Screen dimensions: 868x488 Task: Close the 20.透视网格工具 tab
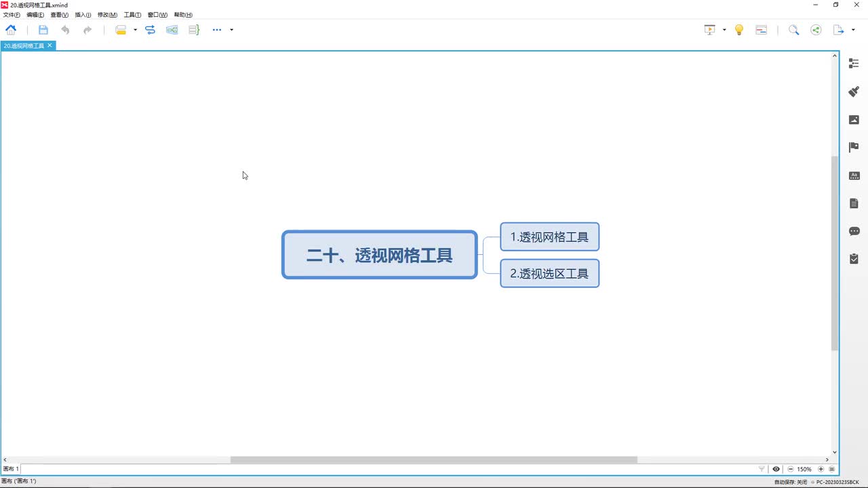pos(50,45)
